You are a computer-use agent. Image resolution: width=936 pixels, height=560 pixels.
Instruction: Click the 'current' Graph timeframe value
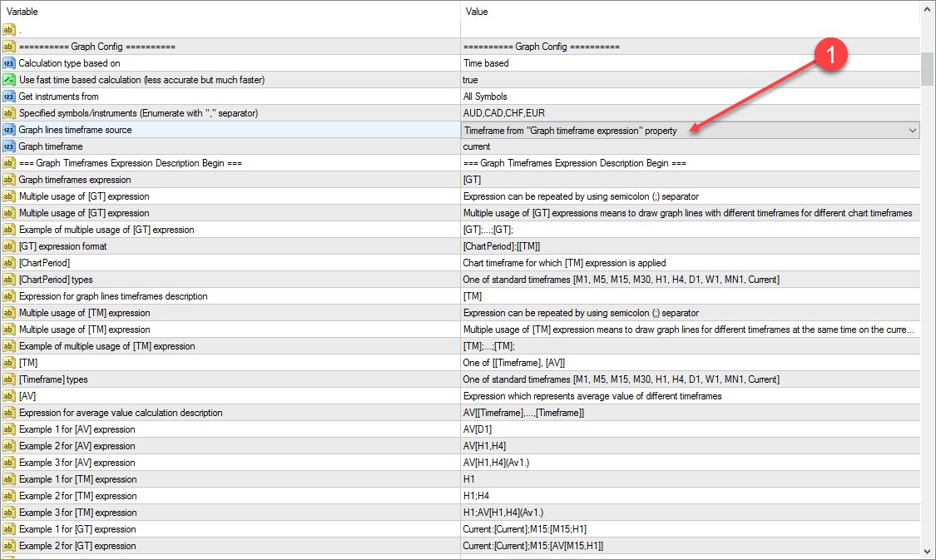pos(477,146)
